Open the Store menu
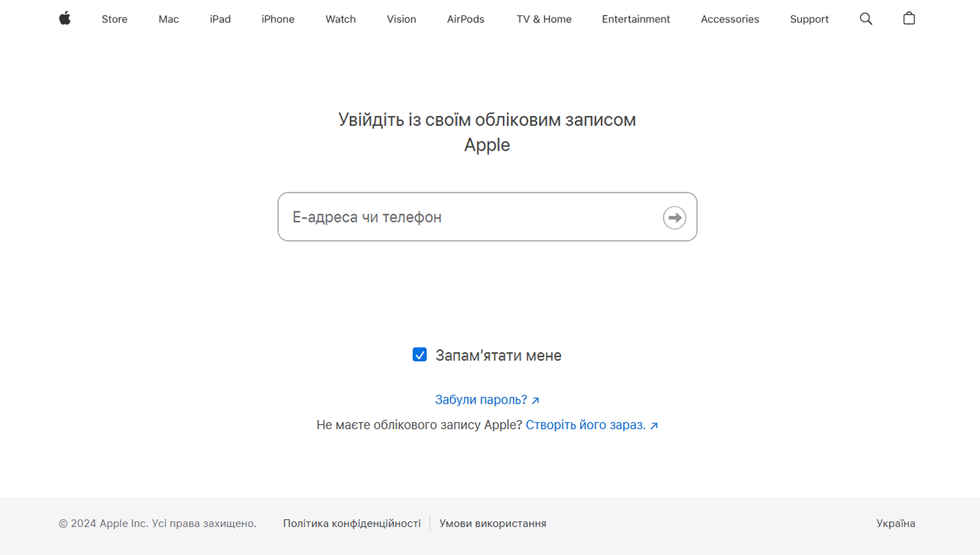Image resolution: width=980 pixels, height=555 pixels. point(114,19)
